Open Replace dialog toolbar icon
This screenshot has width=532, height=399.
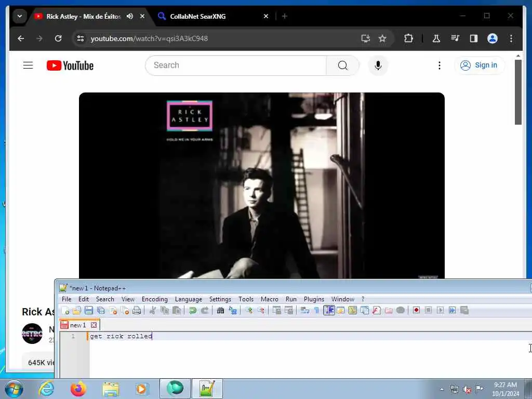232,310
